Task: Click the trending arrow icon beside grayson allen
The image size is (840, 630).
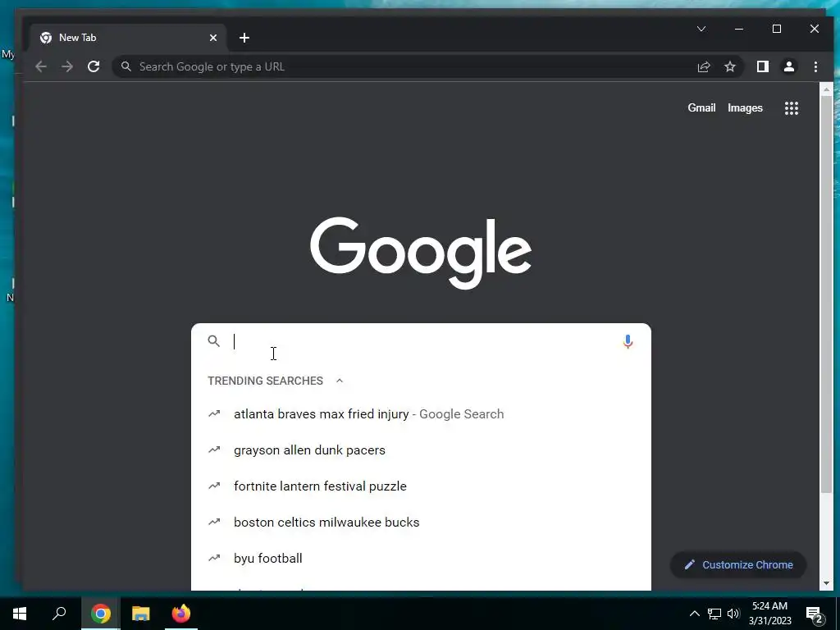Action: (x=214, y=450)
